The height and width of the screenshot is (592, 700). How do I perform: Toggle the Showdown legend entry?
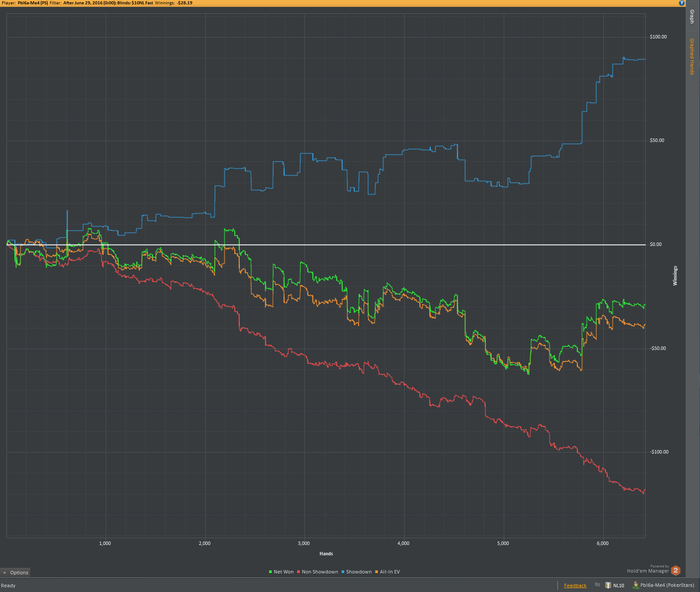click(x=357, y=571)
